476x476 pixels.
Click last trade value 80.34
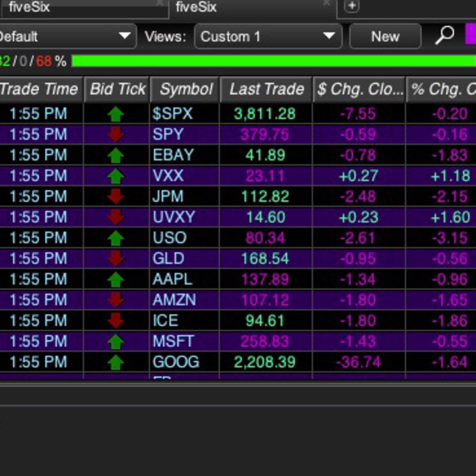[x=265, y=238]
